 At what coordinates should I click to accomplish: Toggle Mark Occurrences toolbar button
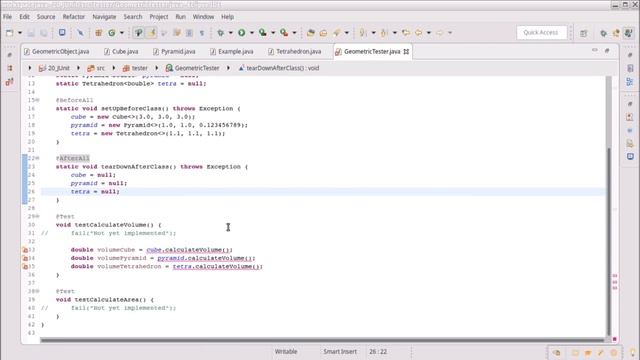tap(138, 33)
